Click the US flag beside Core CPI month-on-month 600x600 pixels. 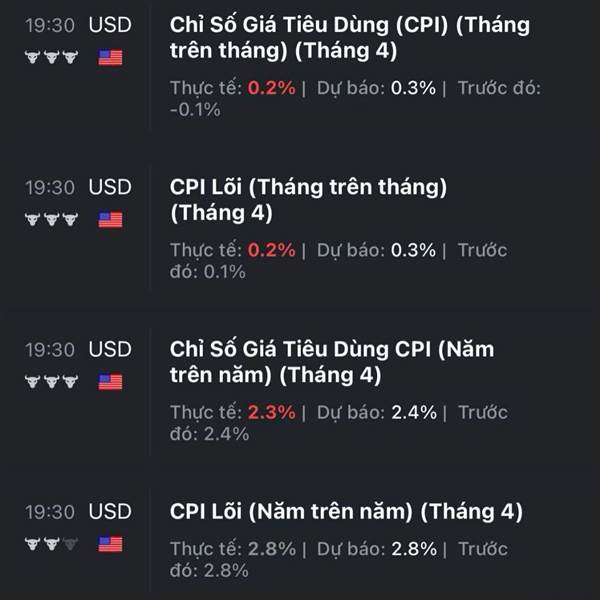click(x=110, y=220)
